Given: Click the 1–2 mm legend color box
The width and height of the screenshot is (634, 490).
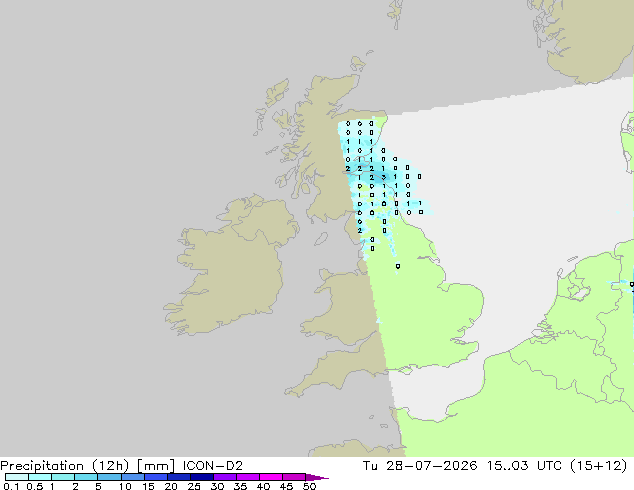Looking at the screenshot, I should [63, 477].
